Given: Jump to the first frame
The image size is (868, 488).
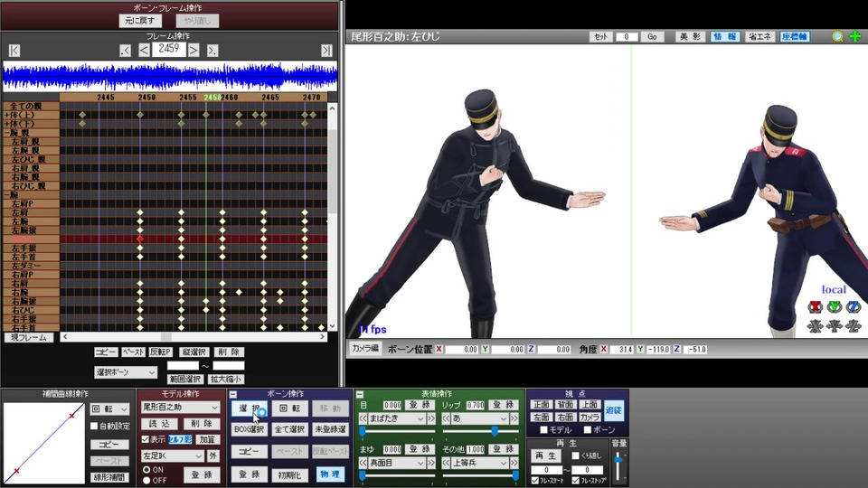Looking at the screenshot, I should point(14,51).
